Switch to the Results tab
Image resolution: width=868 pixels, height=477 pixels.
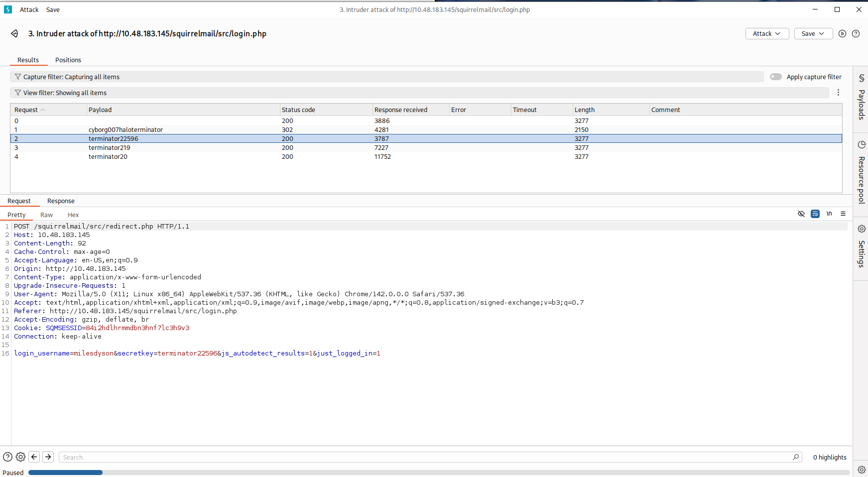point(28,60)
